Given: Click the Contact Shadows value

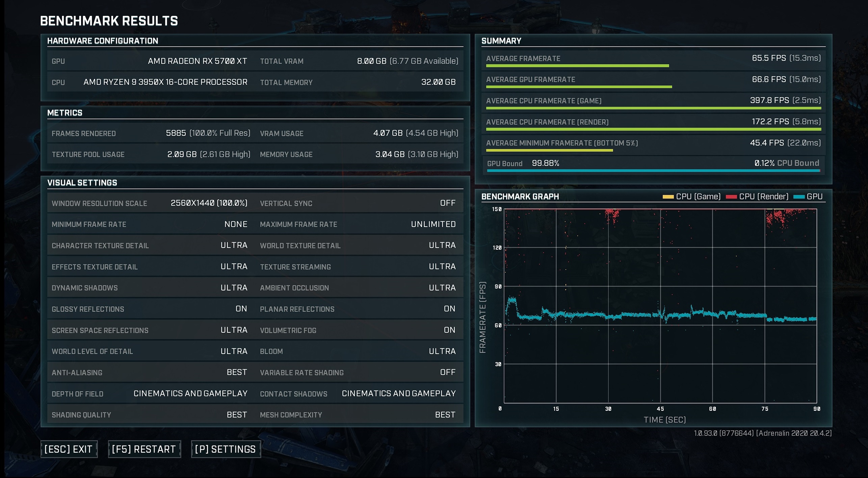Looking at the screenshot, I should pyautogui.click(x=399, y=394).
